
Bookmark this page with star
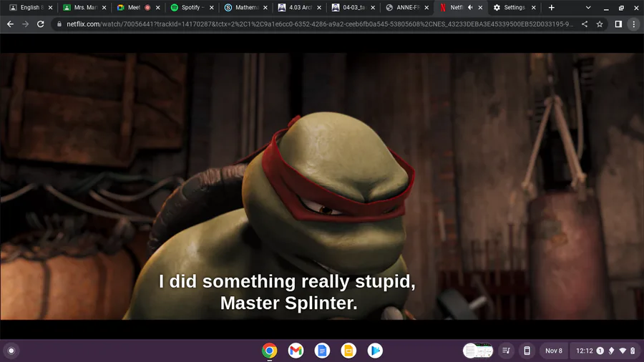coord(600,24)
